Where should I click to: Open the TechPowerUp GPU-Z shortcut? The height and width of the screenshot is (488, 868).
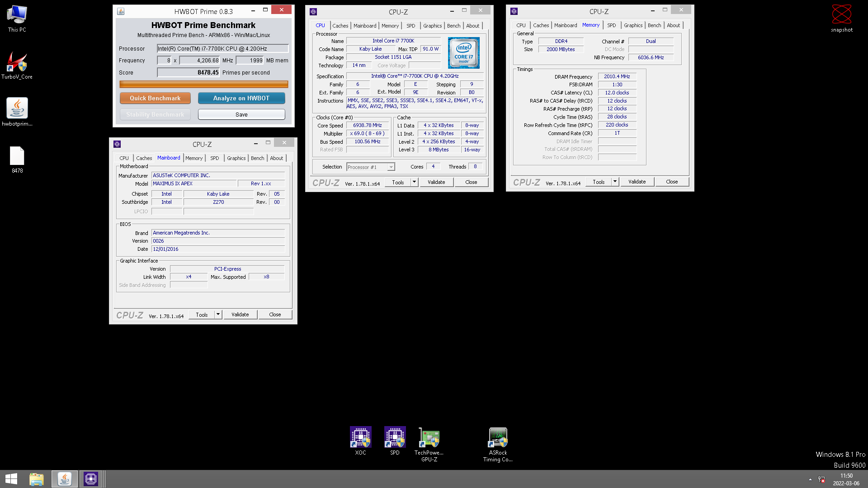(429, 445)
